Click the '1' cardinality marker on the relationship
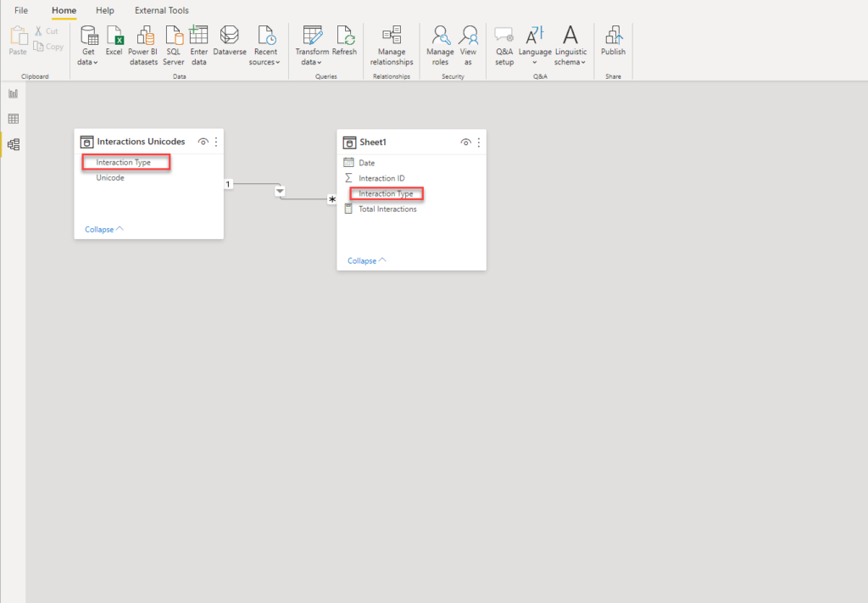 [228, 184]
